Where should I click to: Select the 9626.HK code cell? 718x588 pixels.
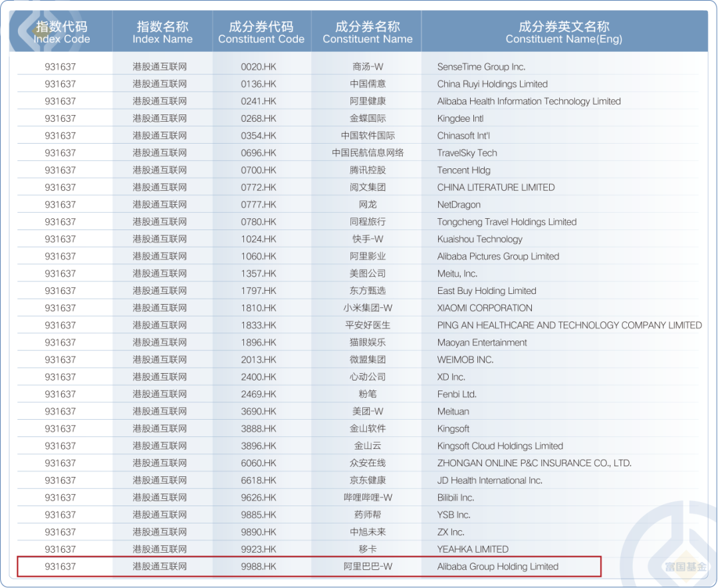coord(259,498)
